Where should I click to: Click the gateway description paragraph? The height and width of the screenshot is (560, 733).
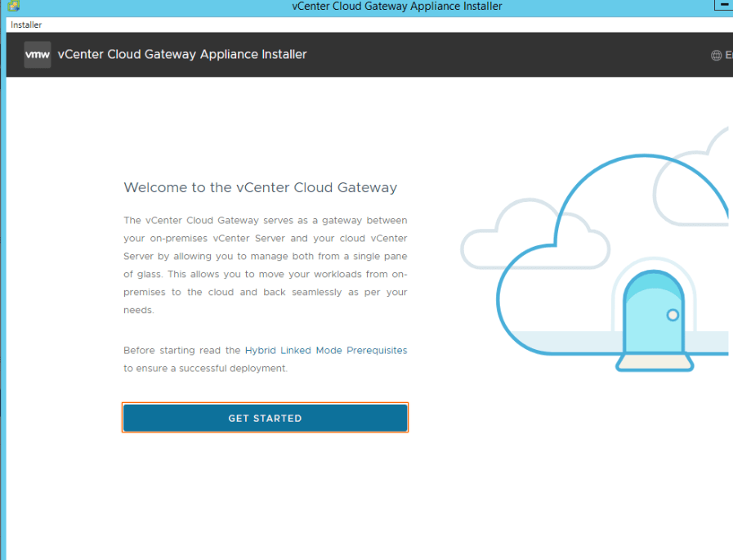click(x=265, y=266)
